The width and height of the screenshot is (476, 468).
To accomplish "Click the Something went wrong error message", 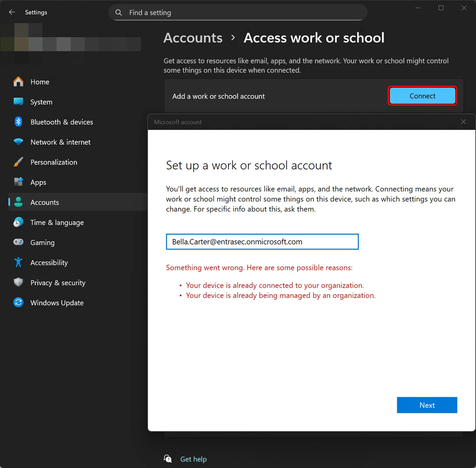I will point(259,268).
